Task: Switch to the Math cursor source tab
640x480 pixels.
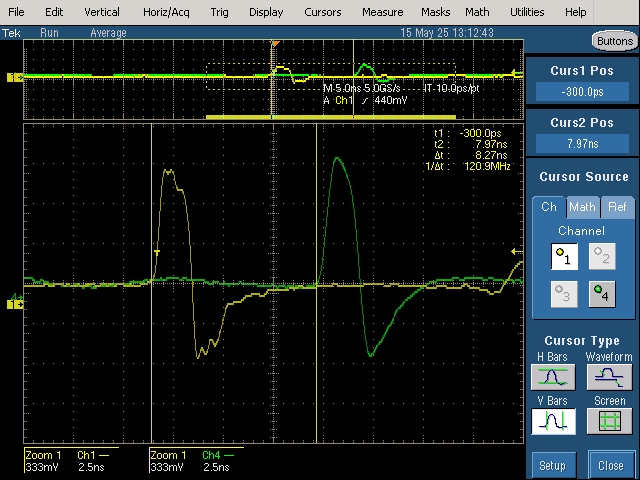Action: click(582, 207)
